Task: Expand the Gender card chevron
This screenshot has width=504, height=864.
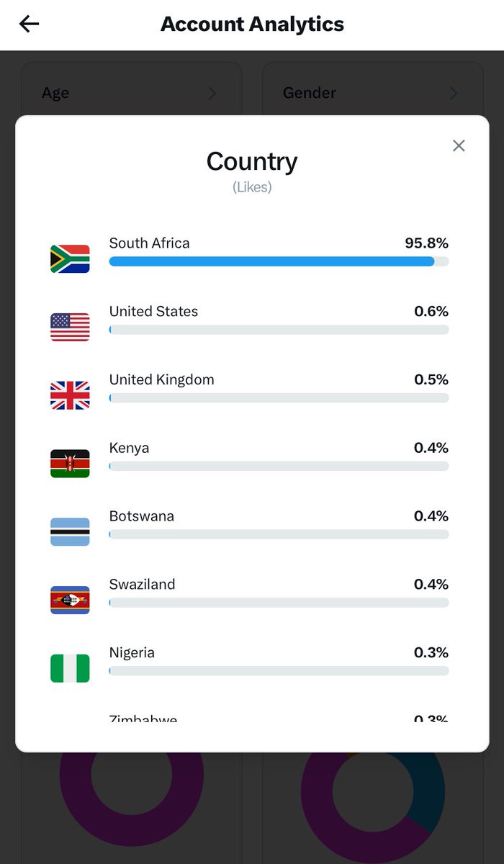Action: click(454, 93)
